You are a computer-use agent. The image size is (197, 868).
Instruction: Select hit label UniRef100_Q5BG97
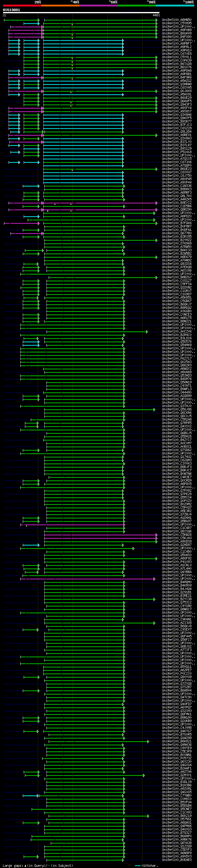coord(177,521)
